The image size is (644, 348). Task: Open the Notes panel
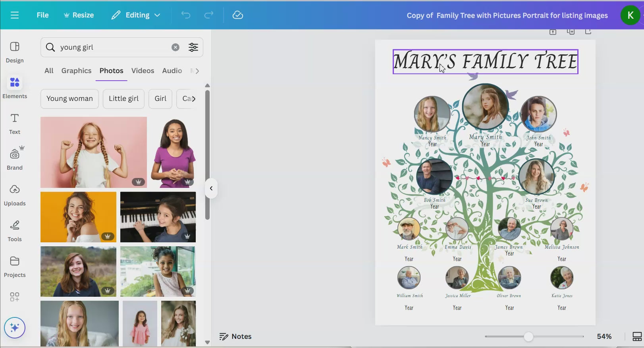235,336
